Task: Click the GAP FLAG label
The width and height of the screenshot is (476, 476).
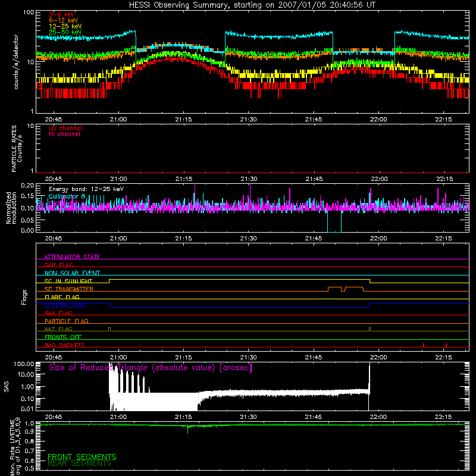Action: tap(58, 265)
